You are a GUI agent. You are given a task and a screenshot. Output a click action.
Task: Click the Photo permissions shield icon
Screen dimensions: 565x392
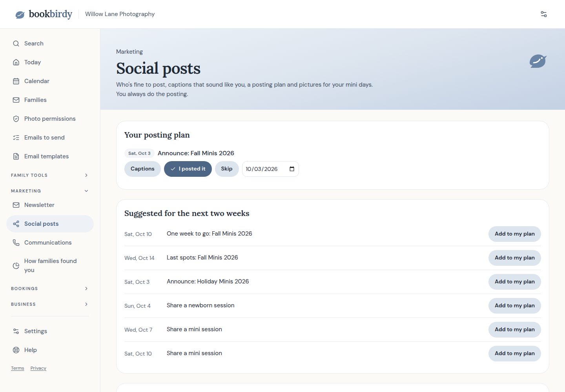16,119
